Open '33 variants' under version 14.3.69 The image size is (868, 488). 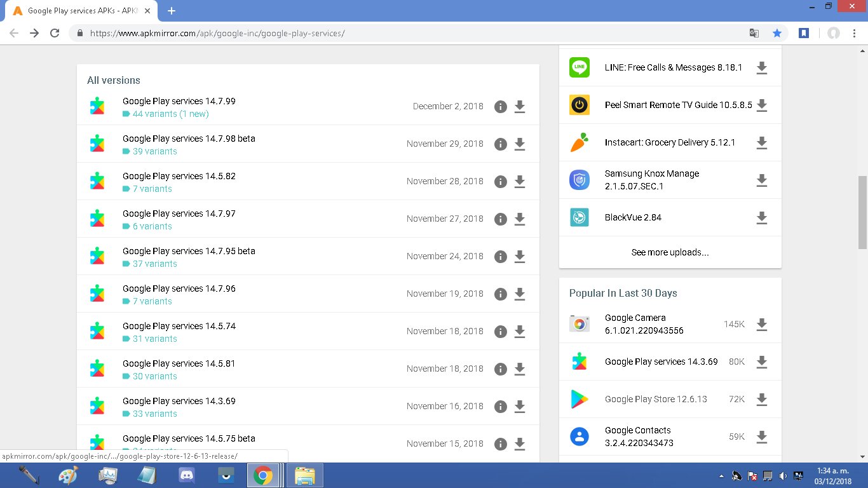click(154, 414)
